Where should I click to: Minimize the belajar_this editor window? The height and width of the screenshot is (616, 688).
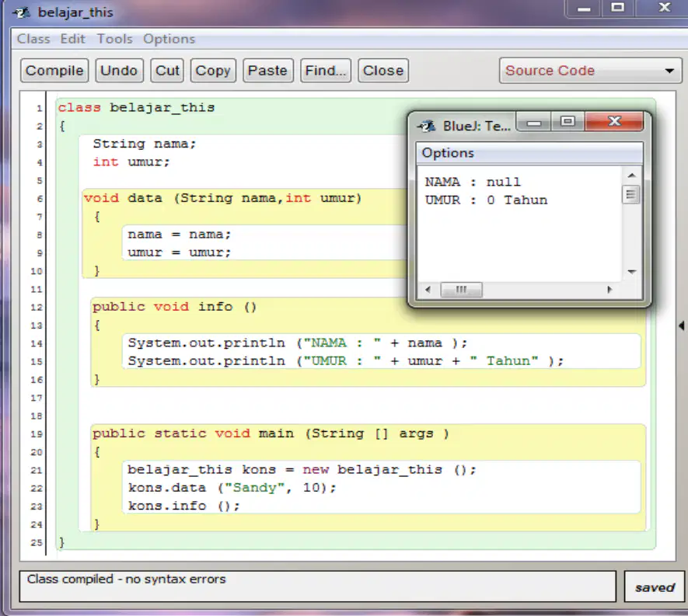(584, 9)
